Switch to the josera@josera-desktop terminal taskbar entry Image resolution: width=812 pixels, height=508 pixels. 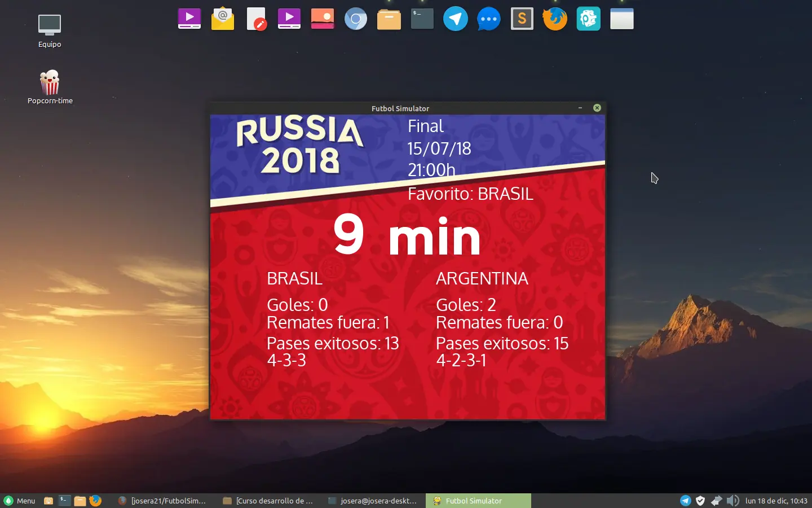[373, 501]
